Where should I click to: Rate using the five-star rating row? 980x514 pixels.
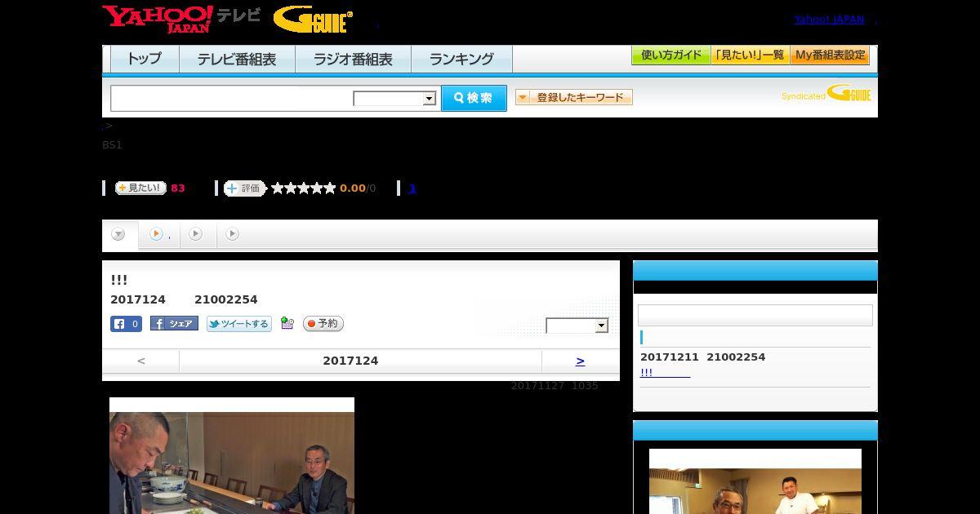tap(304, 188)
